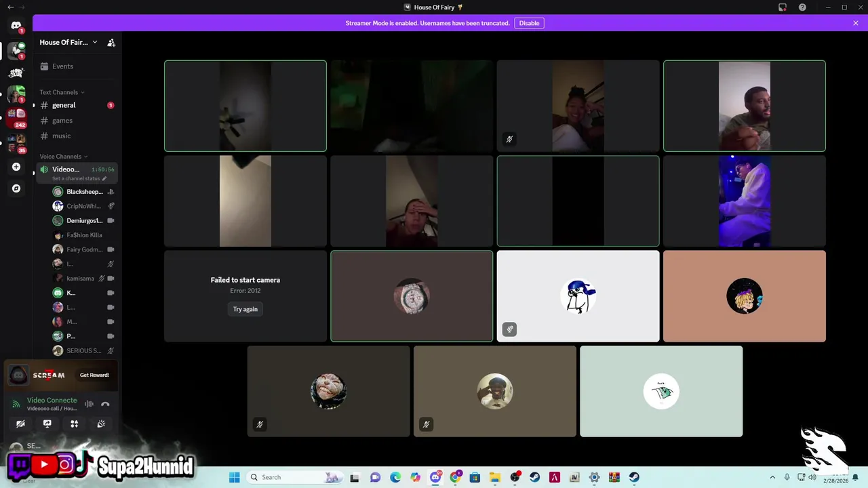Open the server folder with 35 badge
Screen dimensions: 868x488
click(16, 143)
